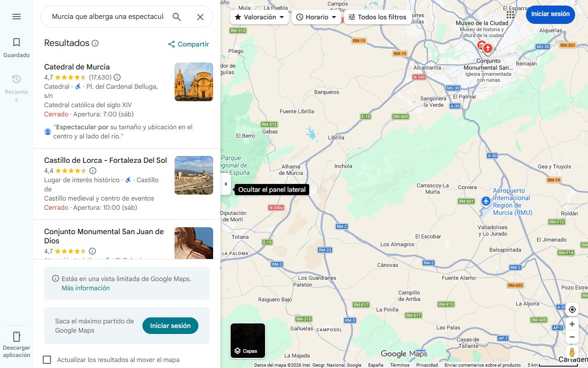Expand the Horario filter dropdown

tap(316, 17)
